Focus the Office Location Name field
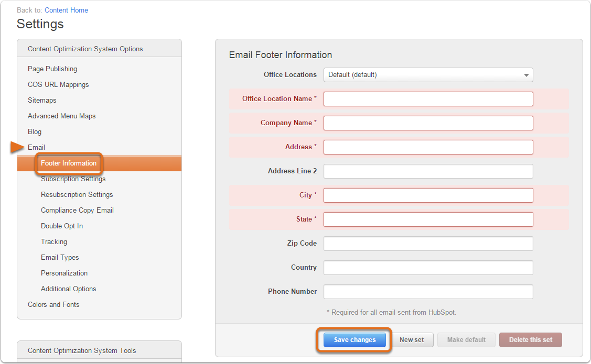This screenshot has width=591, height=364. 428,99
